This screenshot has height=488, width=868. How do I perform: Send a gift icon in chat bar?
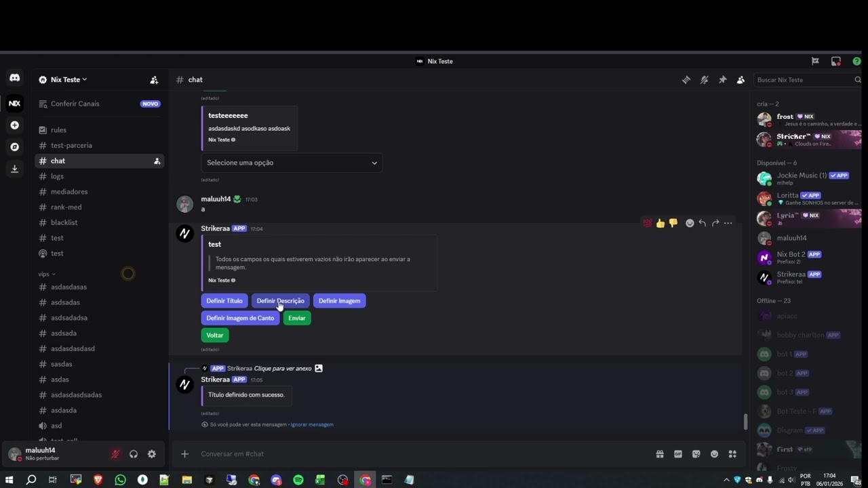660,454
